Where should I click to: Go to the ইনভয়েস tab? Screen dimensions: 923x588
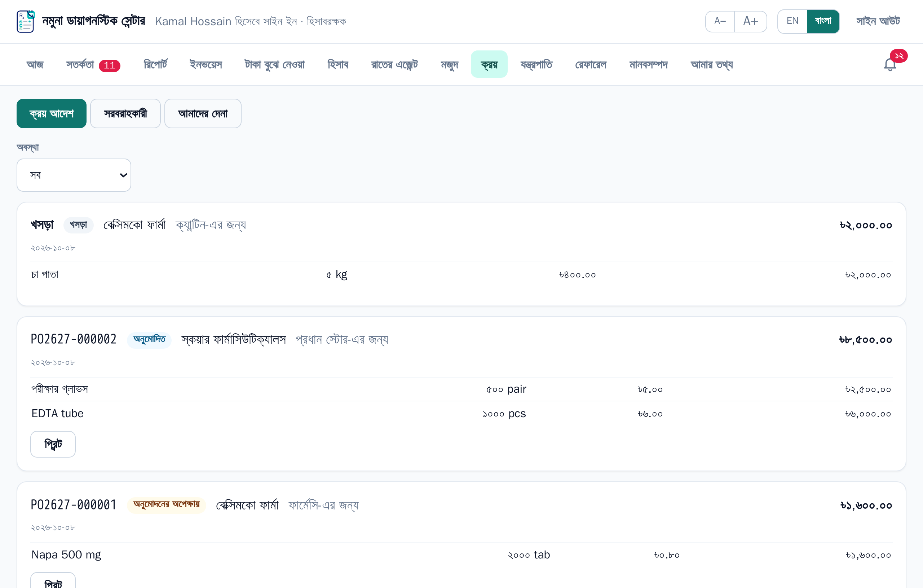(x=206, y=64)
